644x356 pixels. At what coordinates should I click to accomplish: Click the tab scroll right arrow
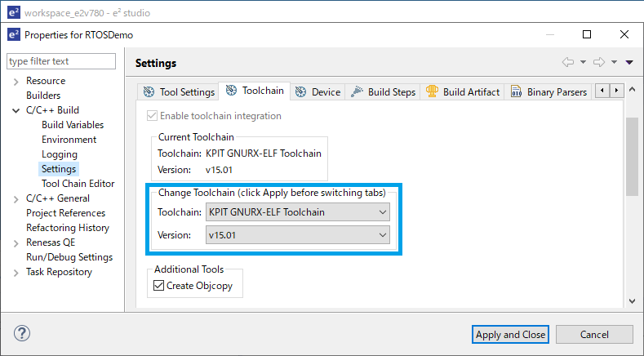point(616,91)
